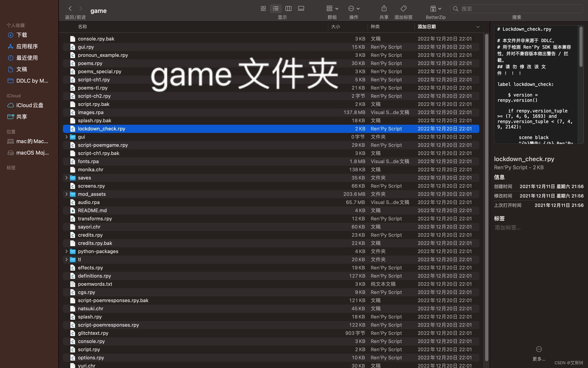Sort files by the 大小 column
Screen dimensions: 588x368
[x=335, y=27]
